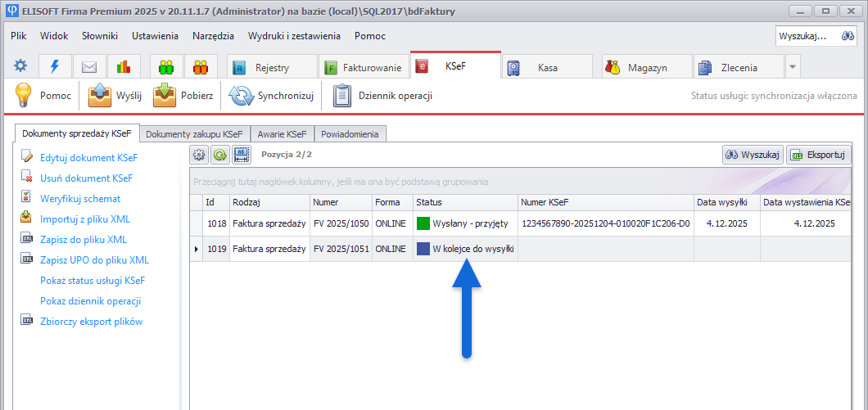The height and width of the screenshot is (410, 868).
Task: Open the bar chart statistics tab
Action: [123, 67]
